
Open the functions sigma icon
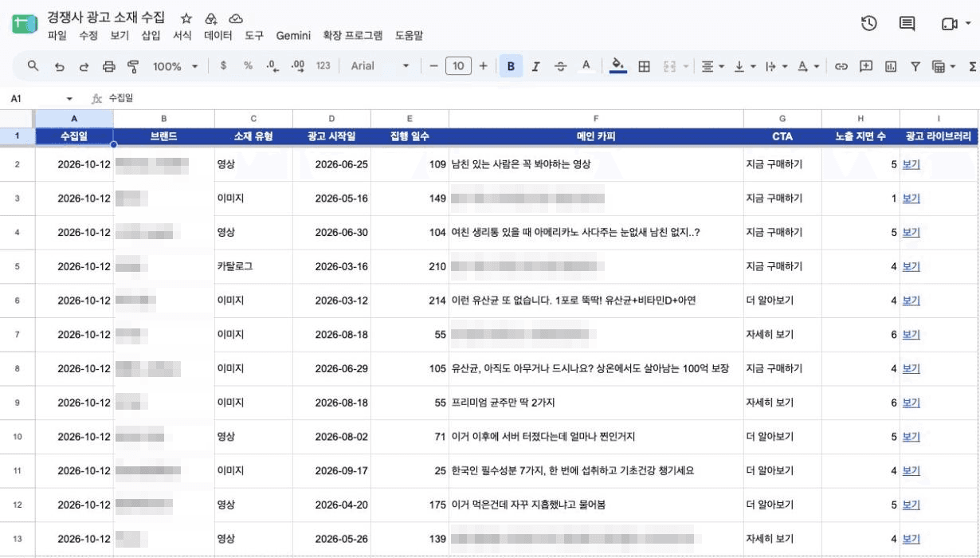(973, 66)
